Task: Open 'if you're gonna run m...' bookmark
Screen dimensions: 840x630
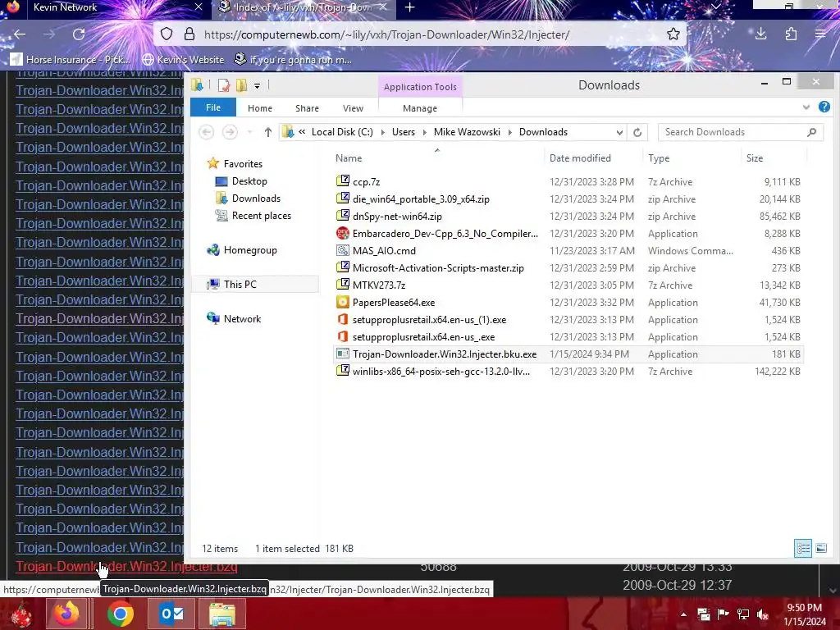Action: (294, 59)
